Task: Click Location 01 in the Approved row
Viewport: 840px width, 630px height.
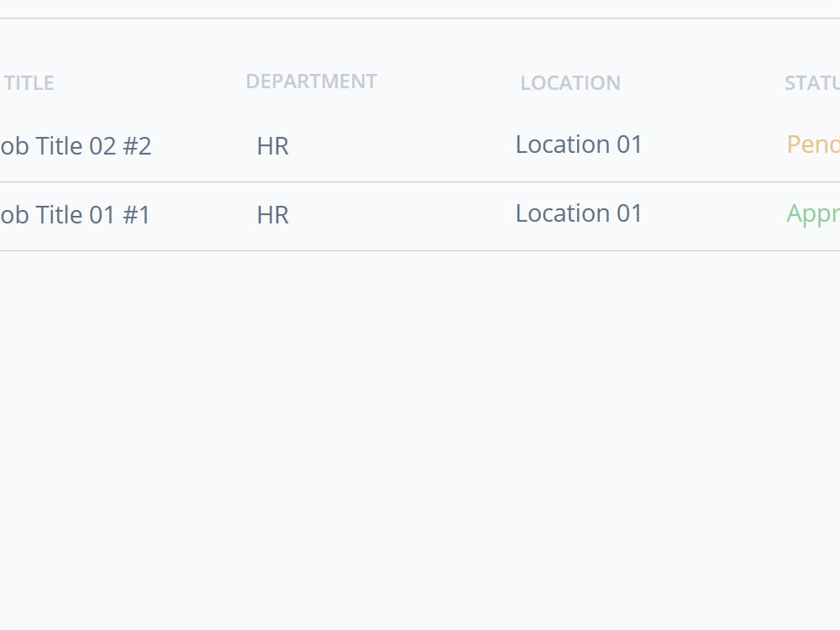Action: point(578,213)
